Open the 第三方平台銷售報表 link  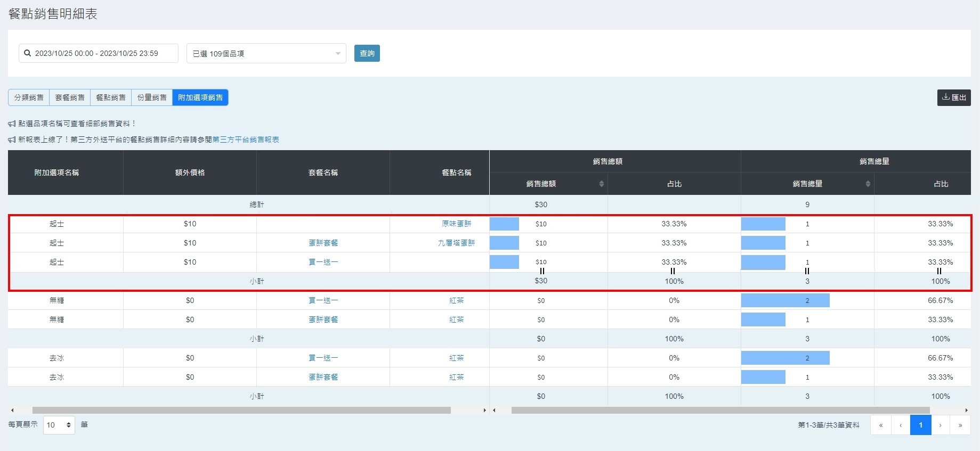point(246,140)
